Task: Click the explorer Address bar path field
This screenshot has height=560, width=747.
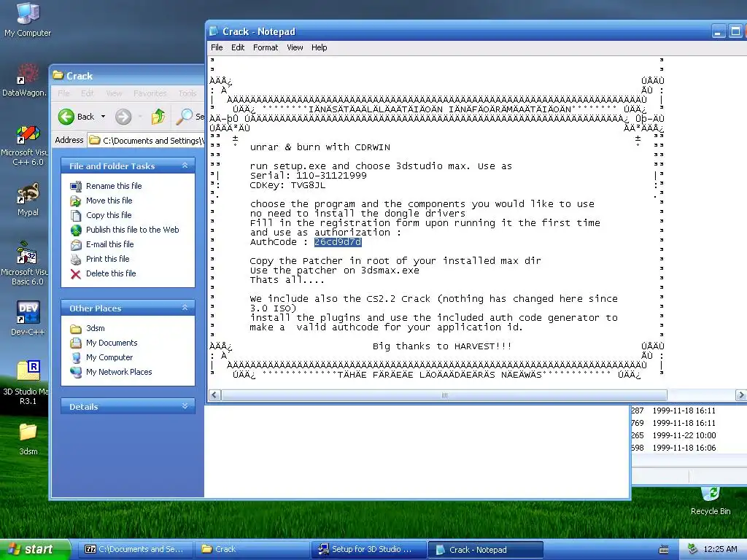Action: coord(147,141)
